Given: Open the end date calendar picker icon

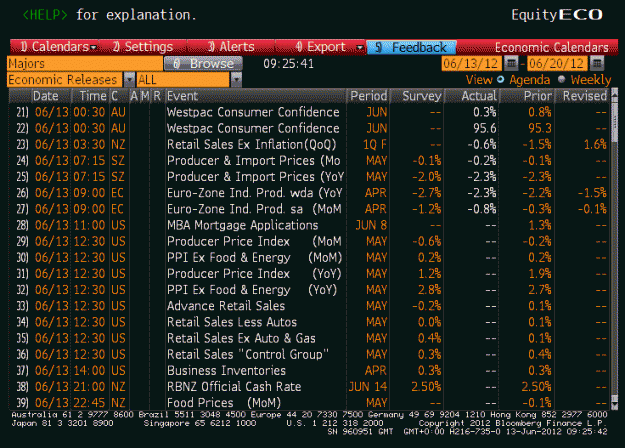Looking at the screenshot, I should 596,63.
